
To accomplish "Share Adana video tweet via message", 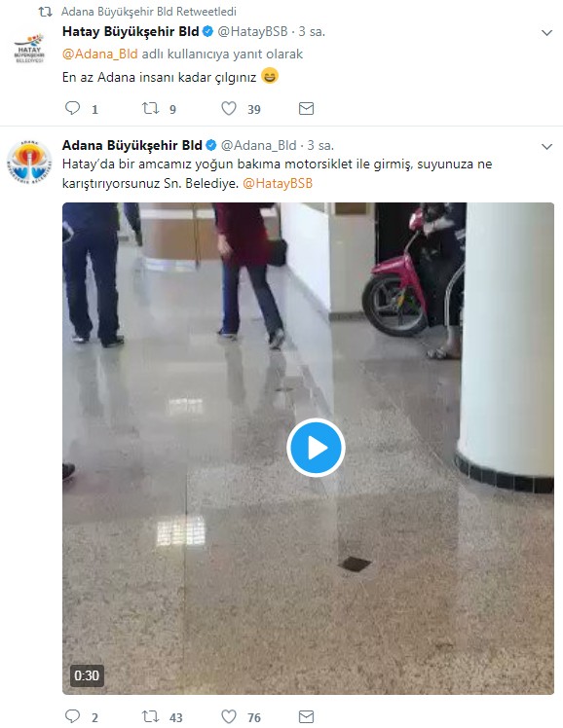I will 306,717.
